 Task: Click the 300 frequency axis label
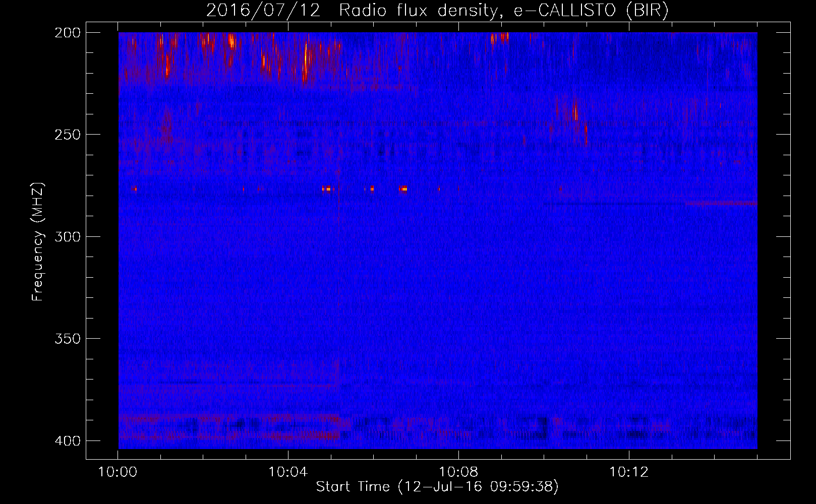tap(67, 236)
